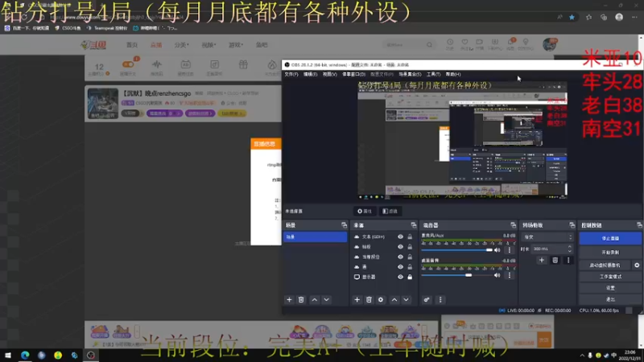Add a new source in Sources panel

click(x=357, y=300)
